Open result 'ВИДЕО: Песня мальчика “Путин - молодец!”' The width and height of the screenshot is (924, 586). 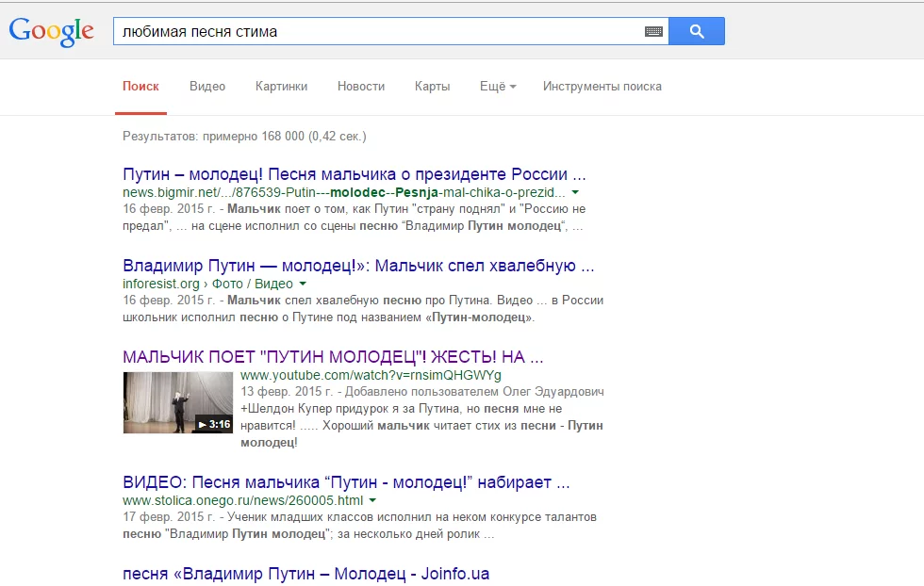346,482
